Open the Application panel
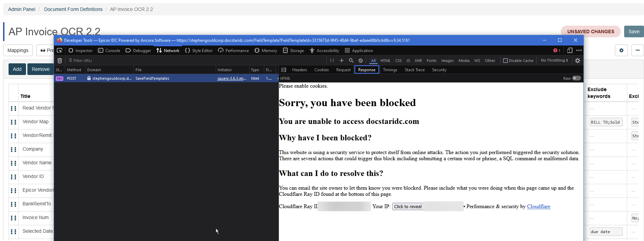 (359, 51)
